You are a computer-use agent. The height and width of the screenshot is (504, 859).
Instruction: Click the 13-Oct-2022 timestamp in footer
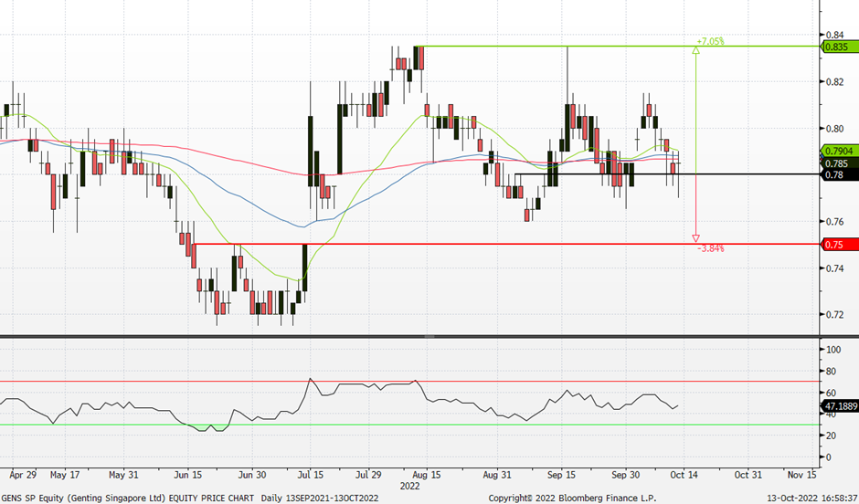[x=804, y=496]
